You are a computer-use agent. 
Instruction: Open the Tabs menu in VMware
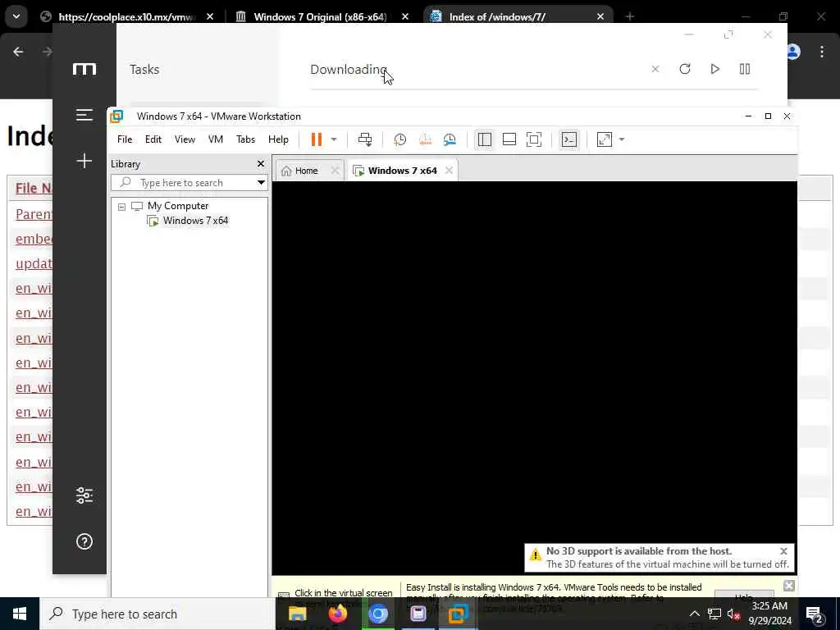click(x=245, y=139)
